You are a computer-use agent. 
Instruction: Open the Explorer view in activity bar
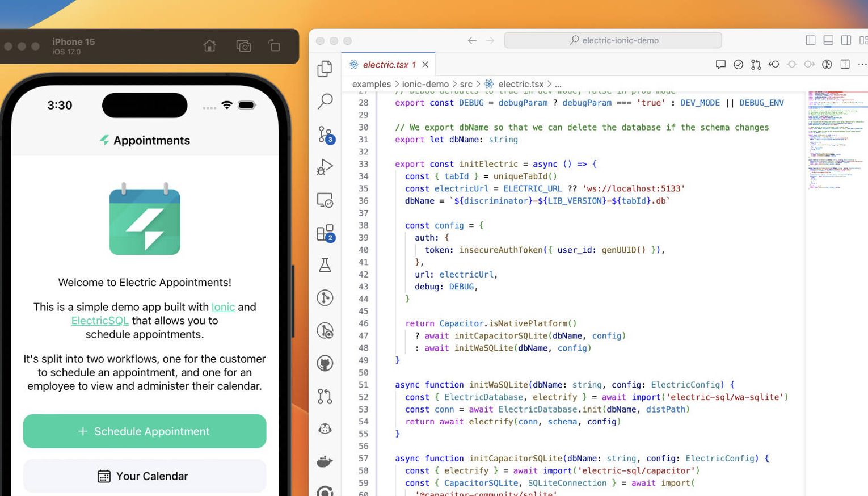(325, 69)
